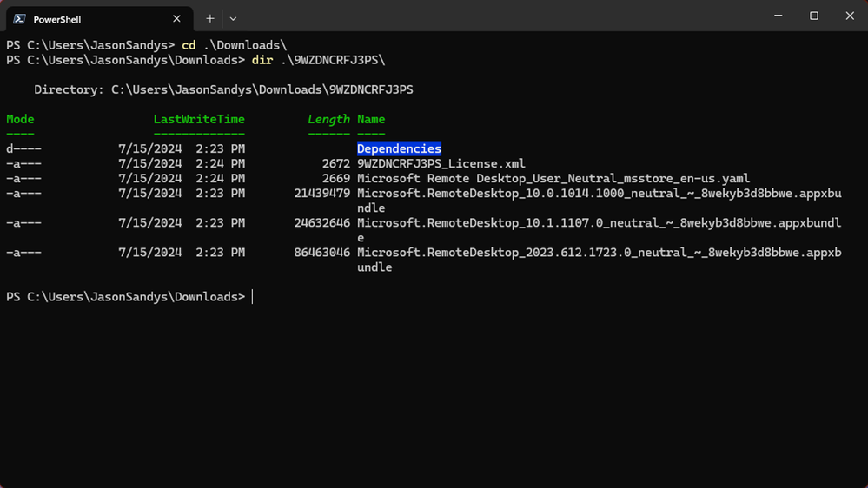The width and height of the screenshot is (868, 488).
Task: Click RemoteDesktop_10.1.1107.0 appxbundle file name
Action: 599,229
